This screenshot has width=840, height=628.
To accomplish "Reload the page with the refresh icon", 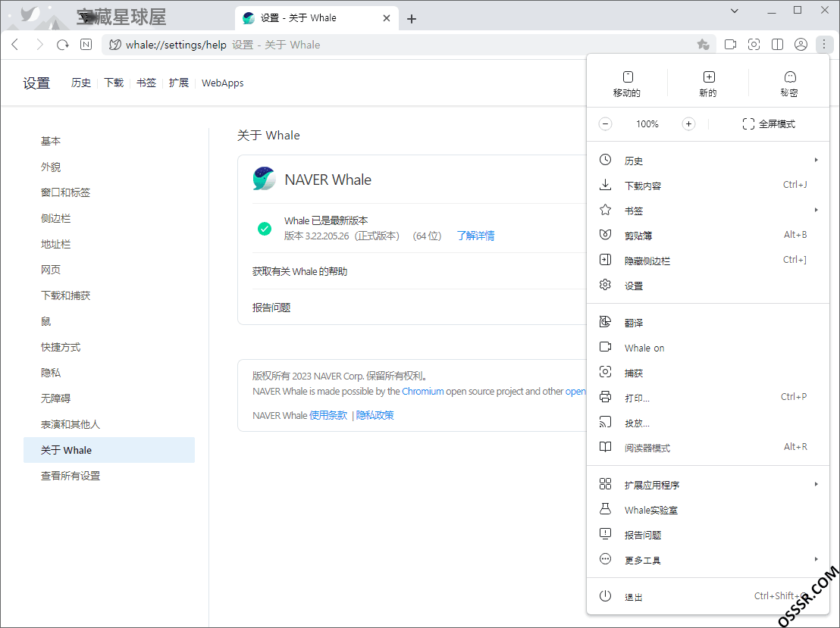I will coord(63,45).
